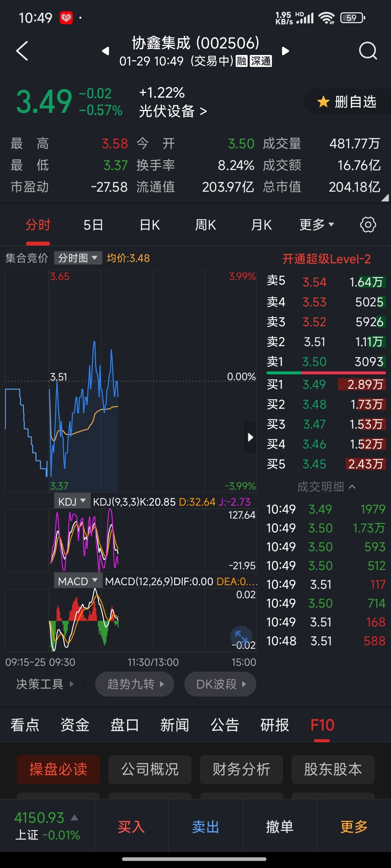
Task: Tap the 均价:3.48 average price label
Action: coord(128,258)
